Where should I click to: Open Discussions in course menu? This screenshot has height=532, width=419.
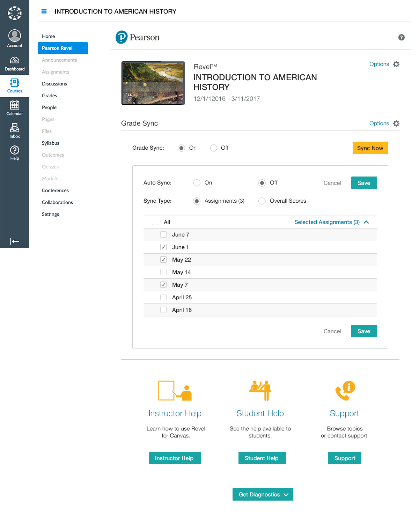tap(54, 84)
